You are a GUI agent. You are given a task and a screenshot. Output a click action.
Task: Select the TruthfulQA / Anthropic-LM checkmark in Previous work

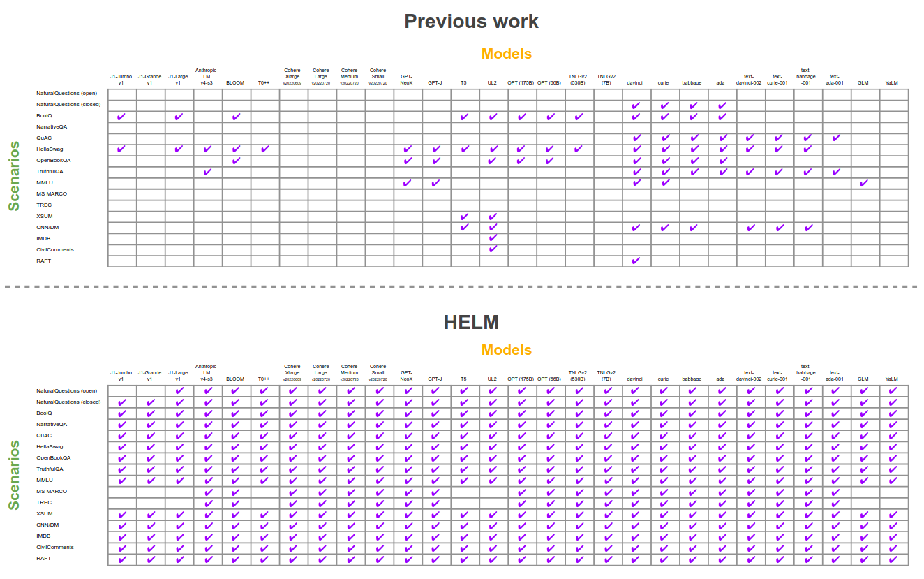tap(207, 172)
